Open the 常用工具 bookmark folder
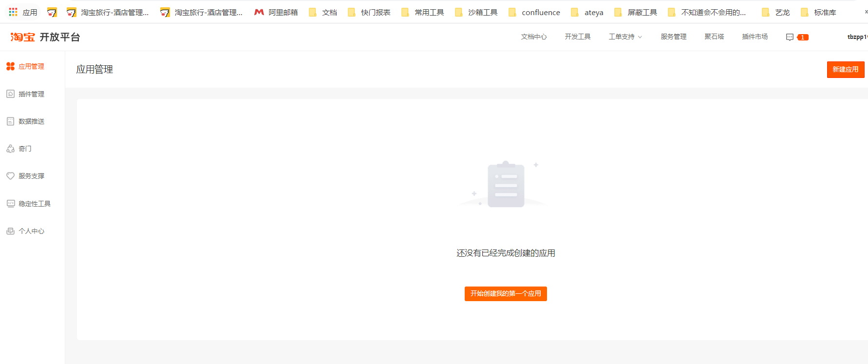Viewport: 868px width, 364px height. (x=423, y=12)
